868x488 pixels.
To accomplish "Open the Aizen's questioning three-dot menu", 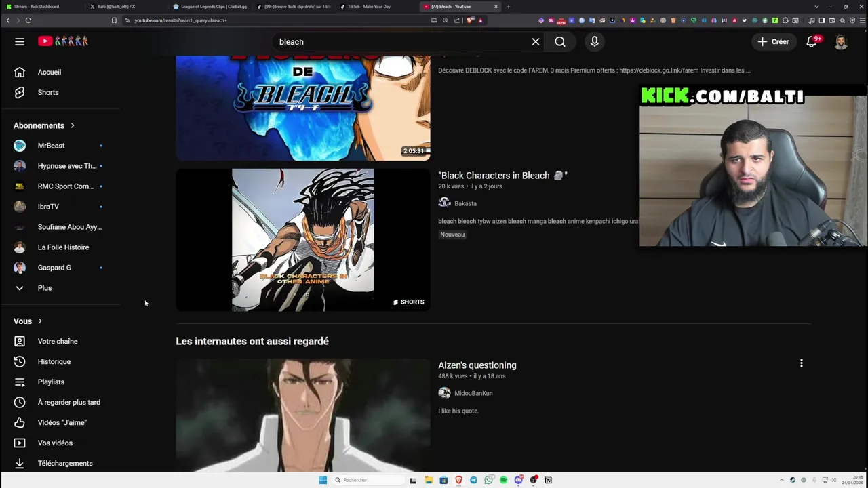I will tap(801, 363).
